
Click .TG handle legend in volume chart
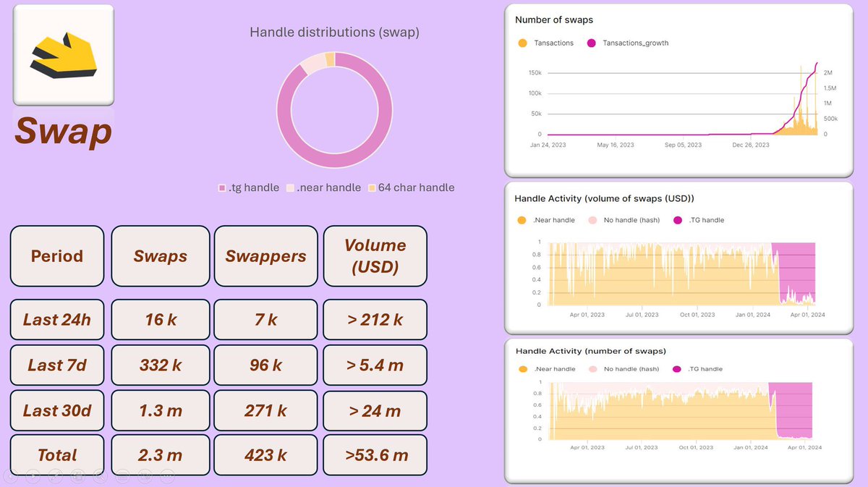coord(698,220)
